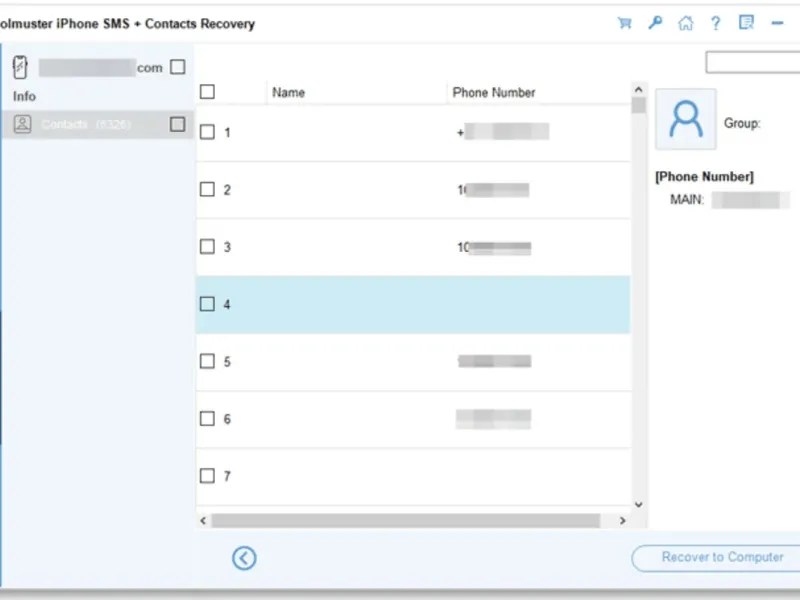Select the phone number in row 1
800x600 pixels.
[503, 132]
